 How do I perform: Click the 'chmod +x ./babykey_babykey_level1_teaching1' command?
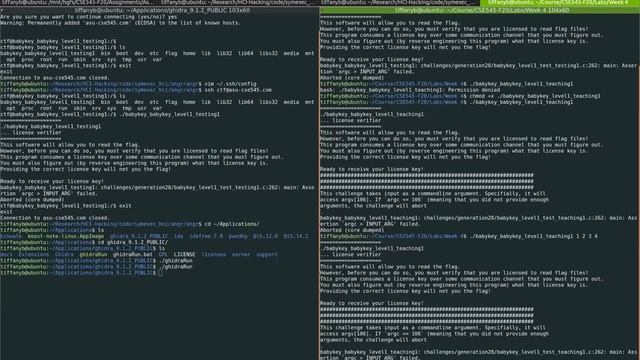coord(535,96)
